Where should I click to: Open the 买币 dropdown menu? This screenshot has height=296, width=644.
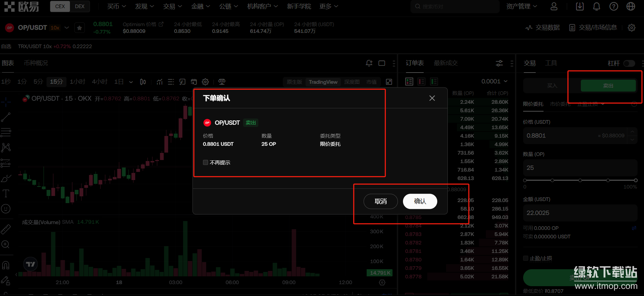(x=116, y=6)
